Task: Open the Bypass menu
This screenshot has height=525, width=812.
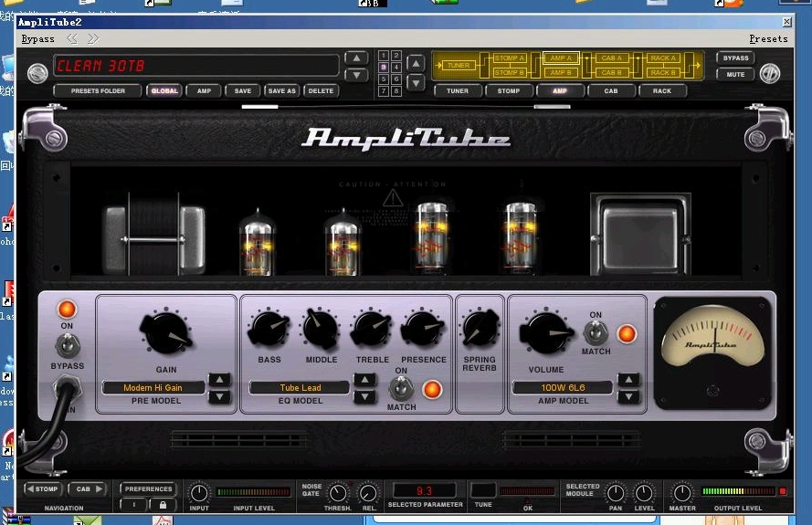Action: [37, 39]
